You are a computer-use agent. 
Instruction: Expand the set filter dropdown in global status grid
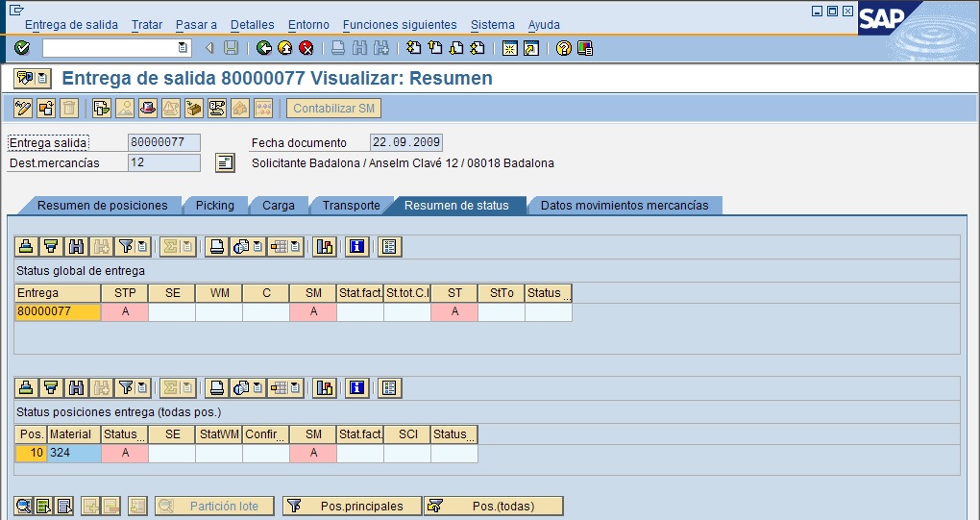tap(141, 247)
